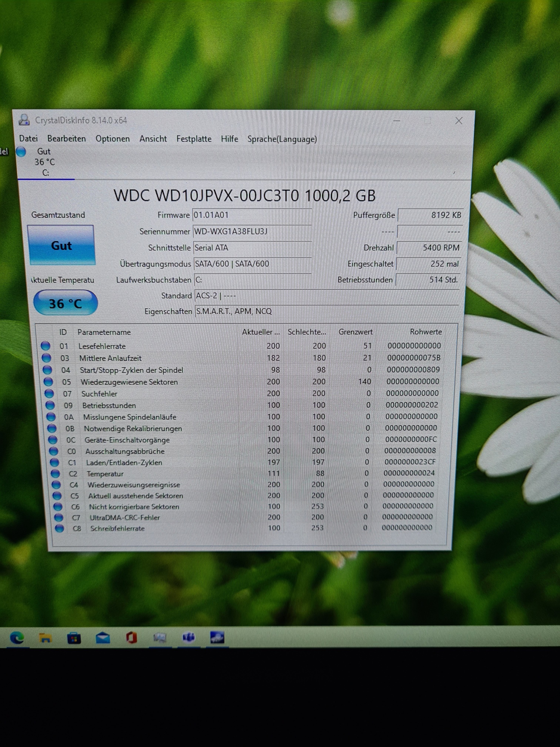Click the Grenzwert column header

point(356,332)
